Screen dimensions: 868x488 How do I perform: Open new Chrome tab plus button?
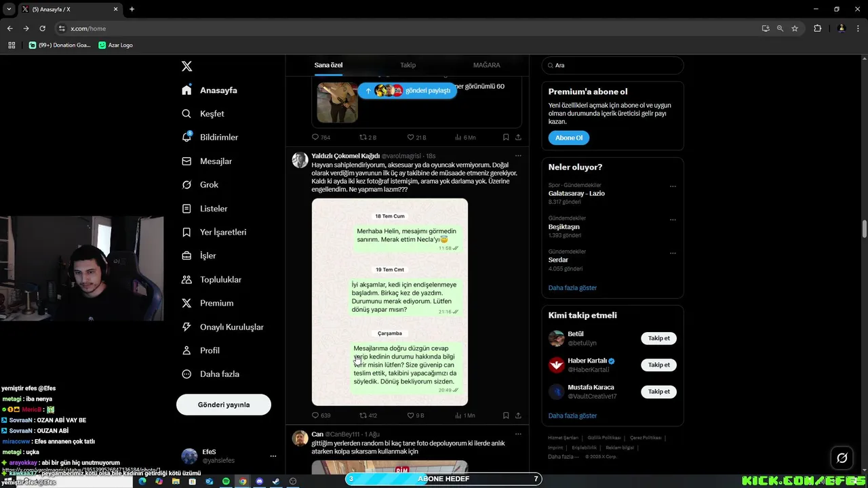[132, 9]
